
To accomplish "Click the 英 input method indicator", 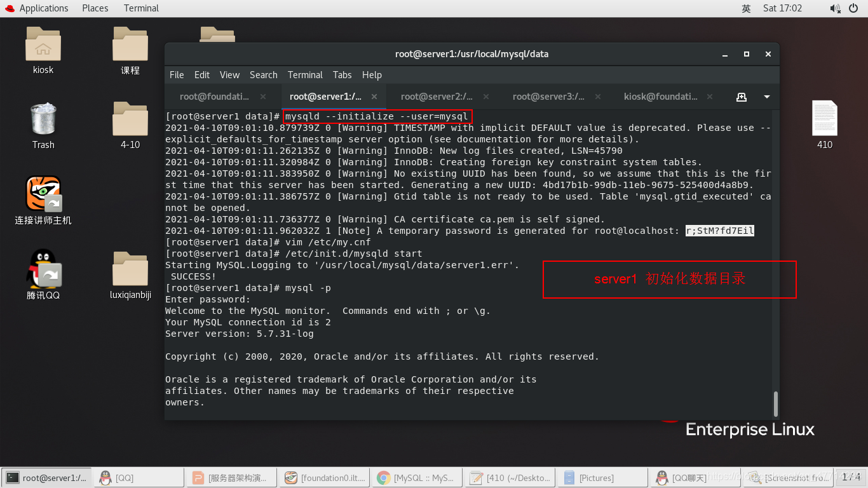I will pyautogui.click(x=746, y=8).
